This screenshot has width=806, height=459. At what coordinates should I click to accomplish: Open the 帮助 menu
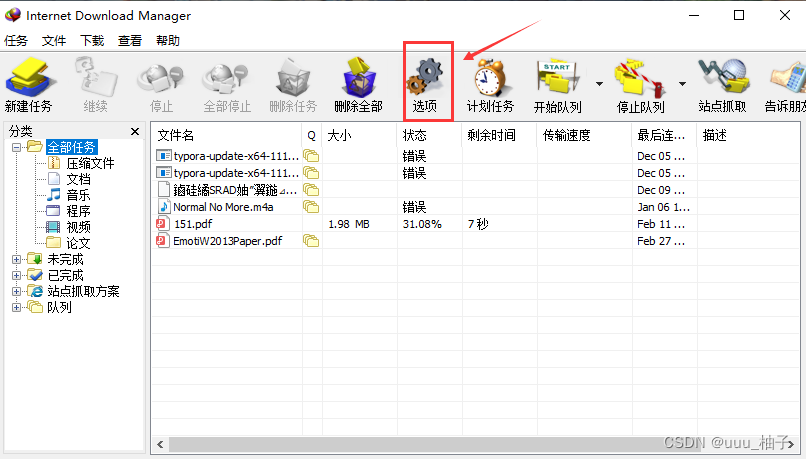tap(168, 41)
